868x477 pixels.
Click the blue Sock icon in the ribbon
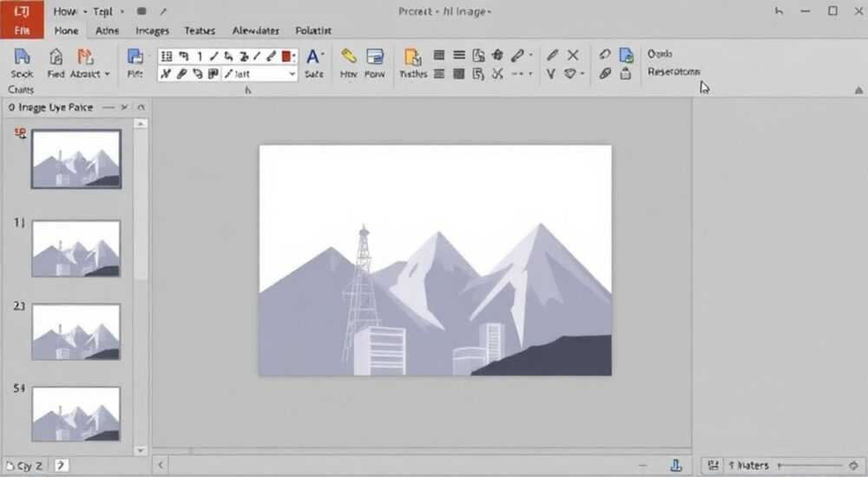point(22,56)
